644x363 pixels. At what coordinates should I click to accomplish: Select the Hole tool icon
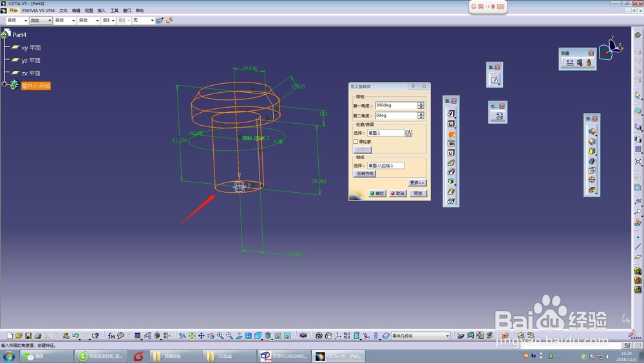(451, 153)
